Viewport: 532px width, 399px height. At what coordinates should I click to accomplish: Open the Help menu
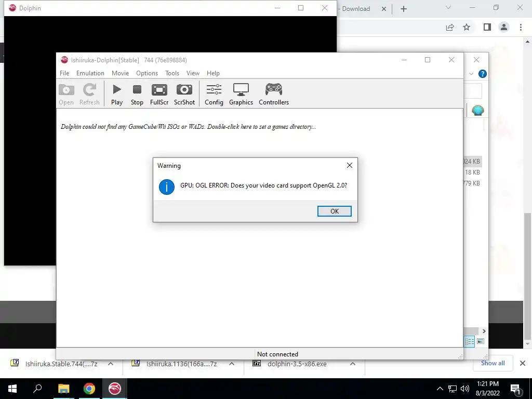(213, 73)
